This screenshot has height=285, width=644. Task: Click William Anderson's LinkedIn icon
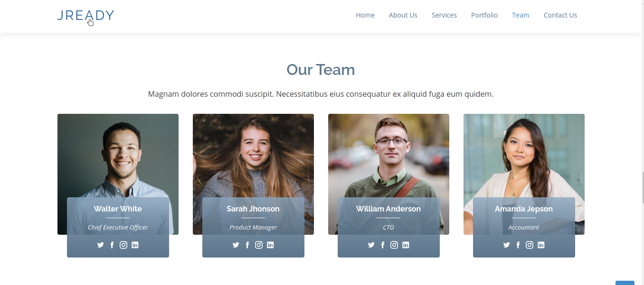tap(406, 245)
